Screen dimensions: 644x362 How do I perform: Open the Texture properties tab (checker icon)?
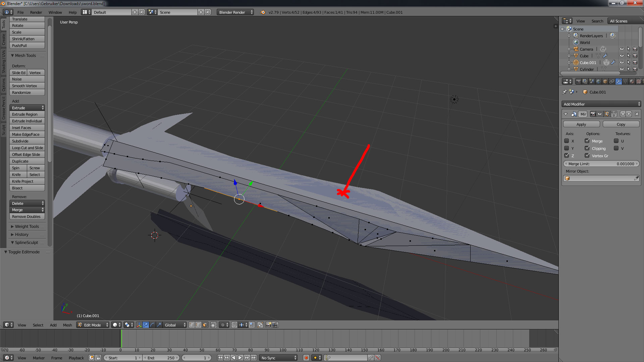[x=639, y=81]
